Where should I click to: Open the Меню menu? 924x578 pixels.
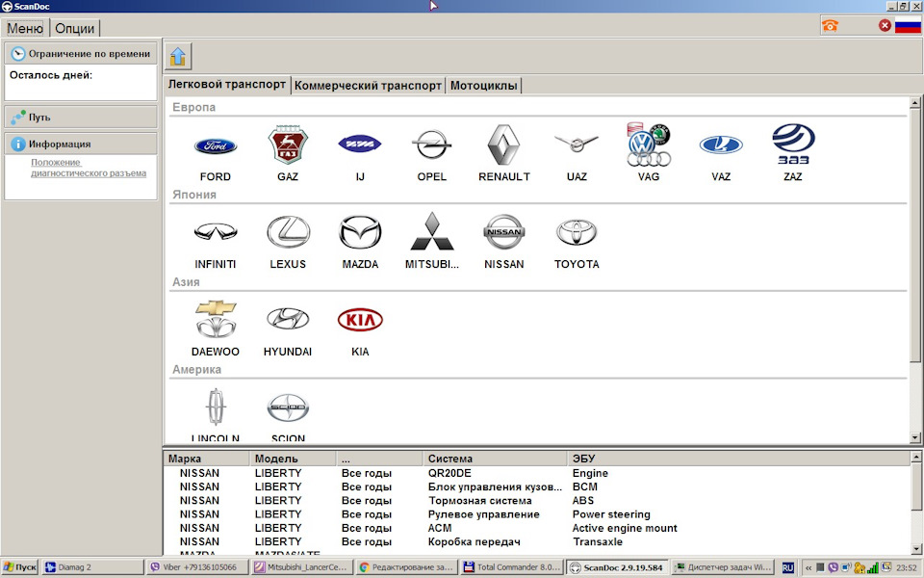[25, 28]
